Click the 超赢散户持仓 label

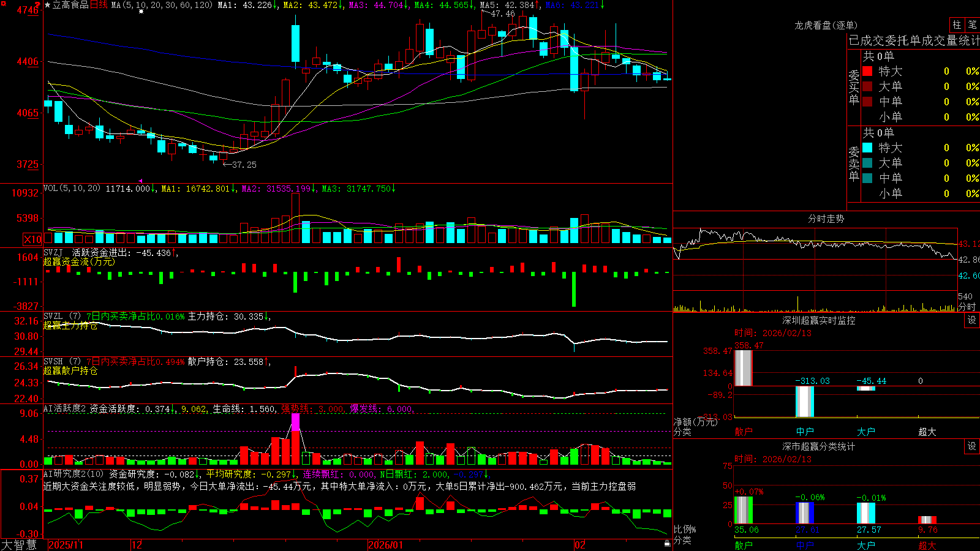coord(70,370)
